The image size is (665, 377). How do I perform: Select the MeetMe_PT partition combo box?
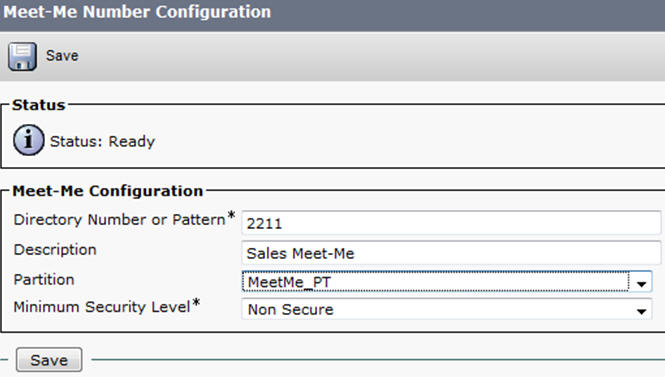[x=447, y=282]
